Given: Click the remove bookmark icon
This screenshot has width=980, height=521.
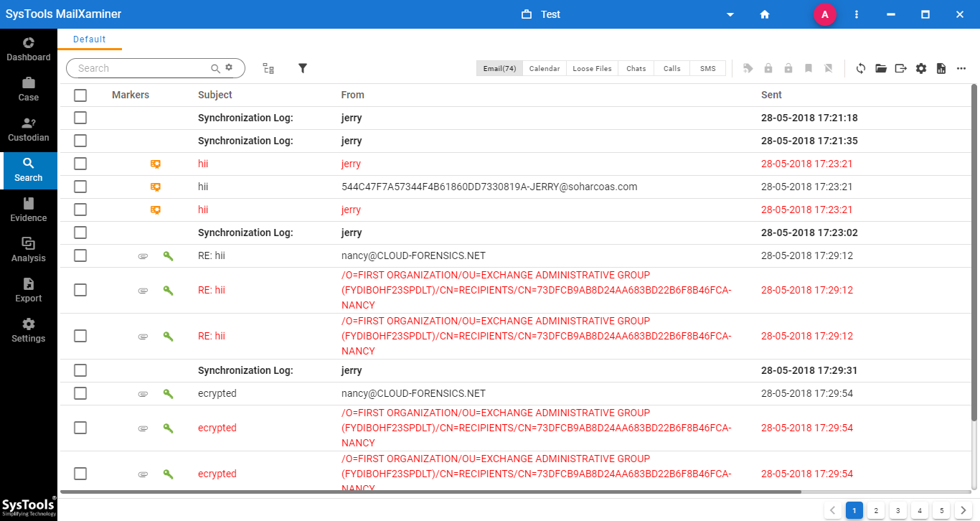Looking at the screenshot, I should [829, 68].
